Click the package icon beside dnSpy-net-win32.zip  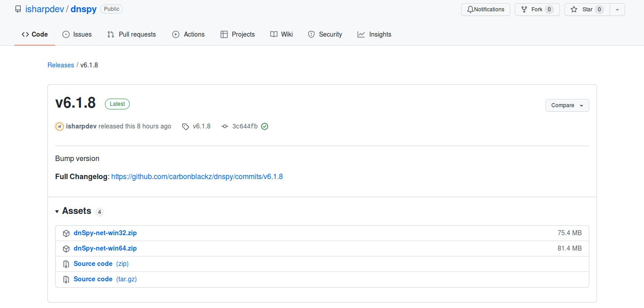click(x=66, y=233)
